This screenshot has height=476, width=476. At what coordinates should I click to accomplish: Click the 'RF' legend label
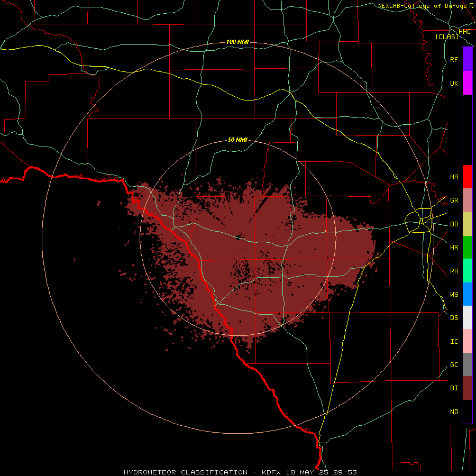(x=454, y=59)
